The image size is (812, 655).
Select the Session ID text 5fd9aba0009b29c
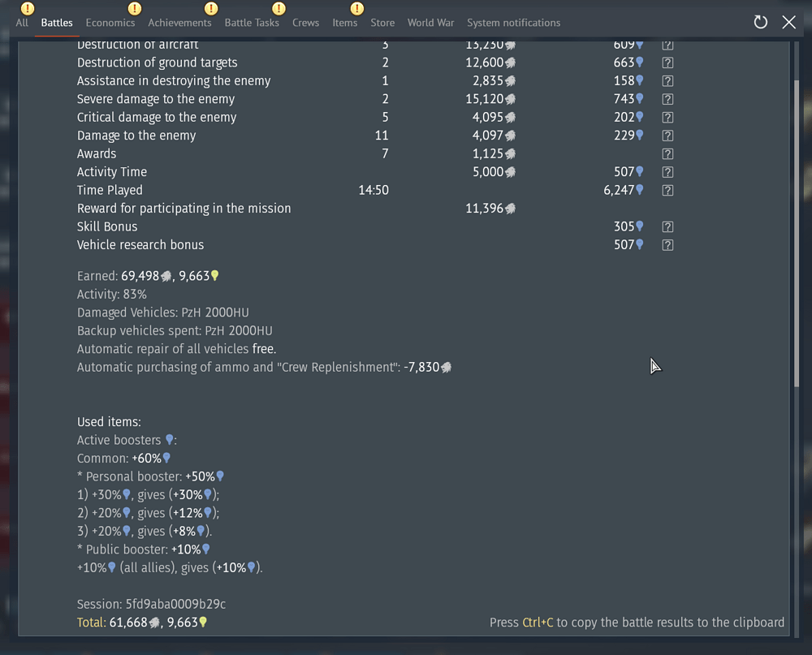click(x=174, y=604)
